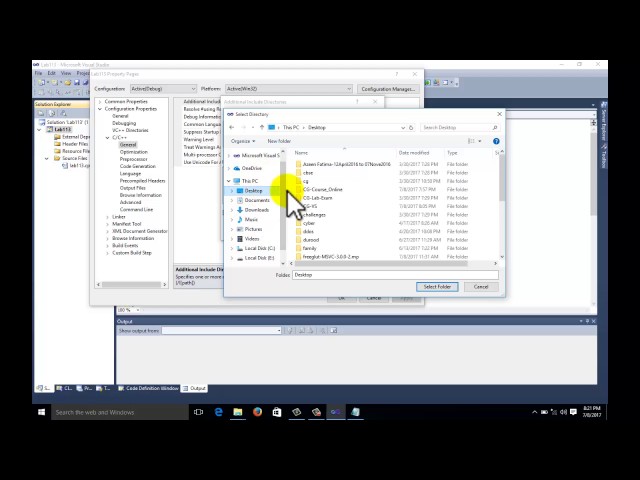Refresh the Desktop folder listing

click(x=411, y=128)
